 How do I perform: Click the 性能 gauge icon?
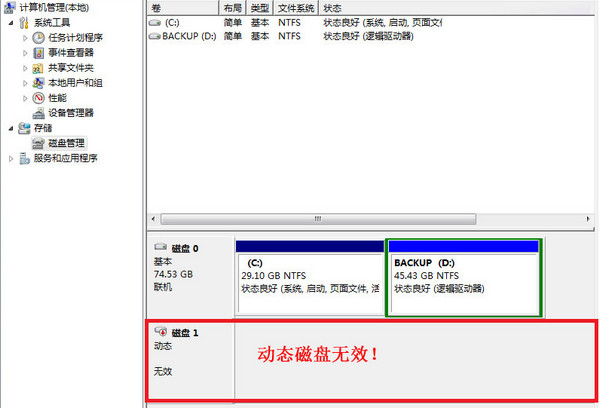click(38, 98)
